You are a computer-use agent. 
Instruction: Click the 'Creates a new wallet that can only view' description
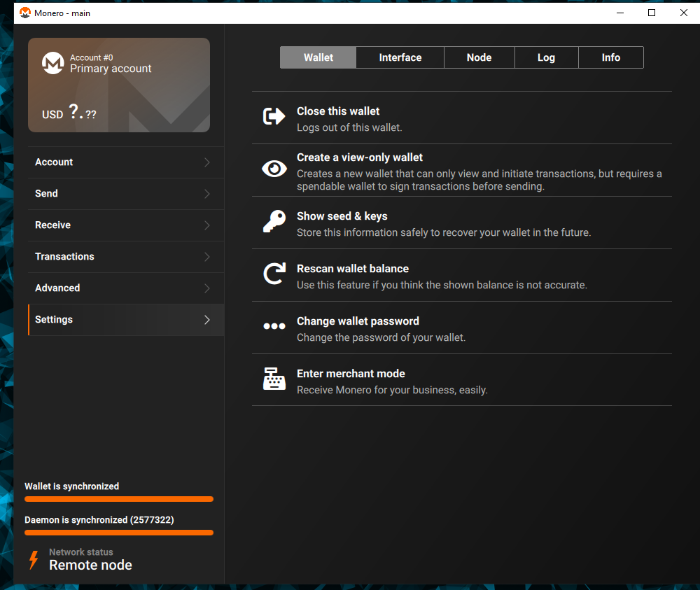point(479,180)
